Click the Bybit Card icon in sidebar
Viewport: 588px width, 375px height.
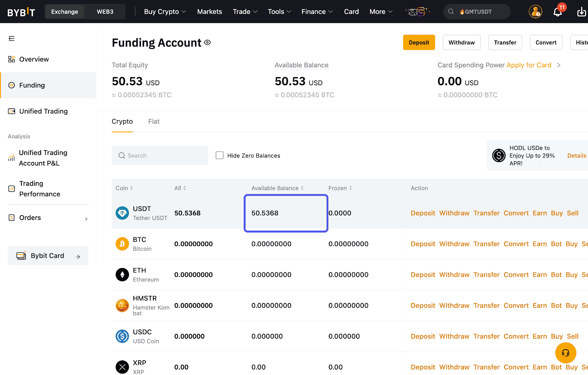tap(21, 255)
